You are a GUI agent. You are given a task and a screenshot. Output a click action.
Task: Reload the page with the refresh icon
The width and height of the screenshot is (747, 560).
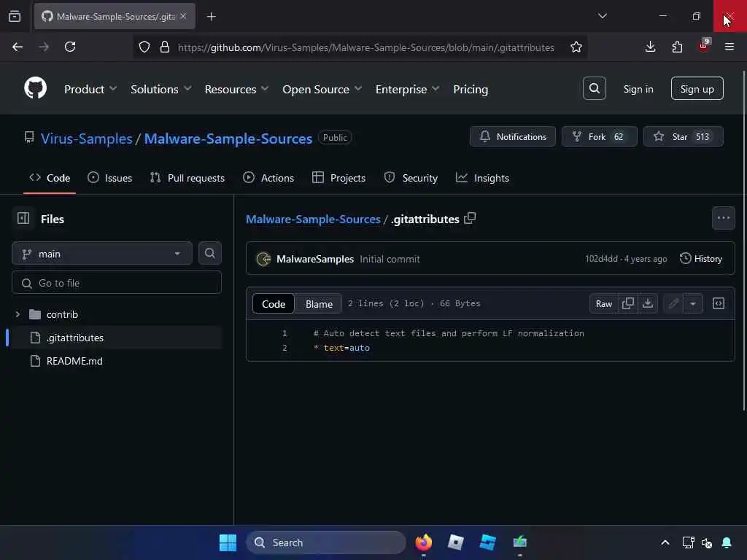tap(70, 47)
